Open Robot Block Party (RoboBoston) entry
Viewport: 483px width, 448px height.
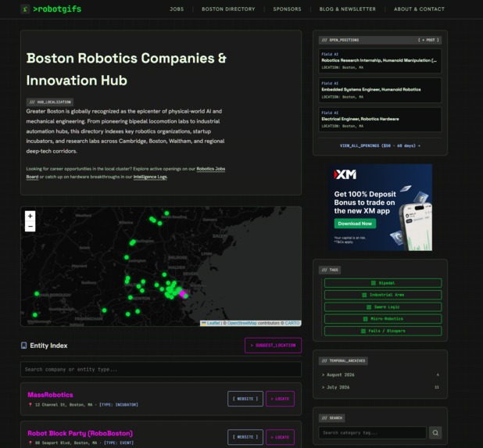(x=80, y=433)
